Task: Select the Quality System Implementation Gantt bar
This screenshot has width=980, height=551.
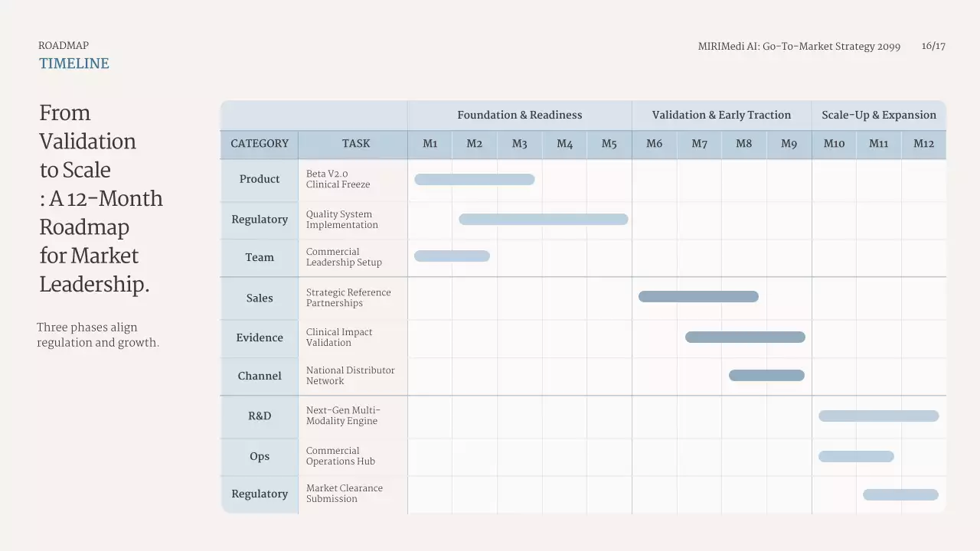Action: 543,220
